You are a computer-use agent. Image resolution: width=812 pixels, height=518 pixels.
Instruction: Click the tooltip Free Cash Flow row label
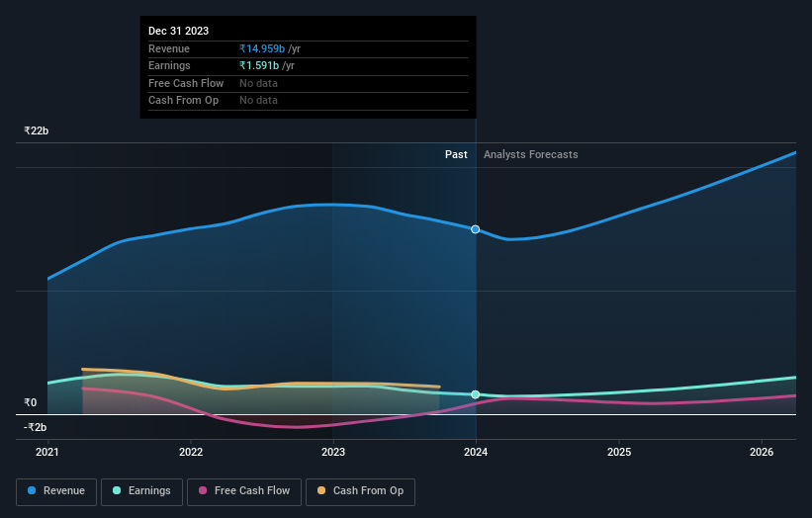pos(186,83)
